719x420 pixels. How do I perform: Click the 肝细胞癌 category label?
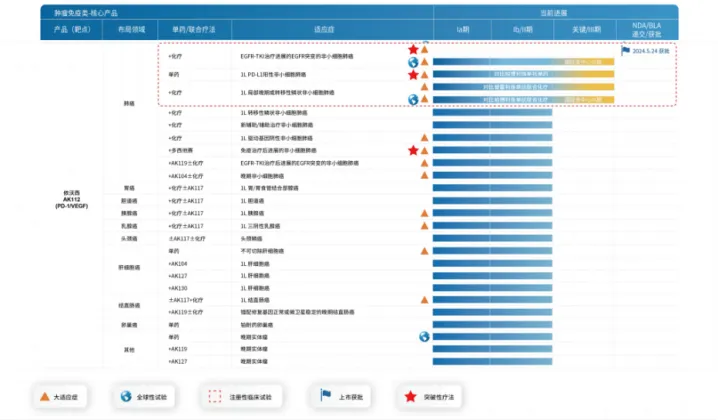(129, 268)
